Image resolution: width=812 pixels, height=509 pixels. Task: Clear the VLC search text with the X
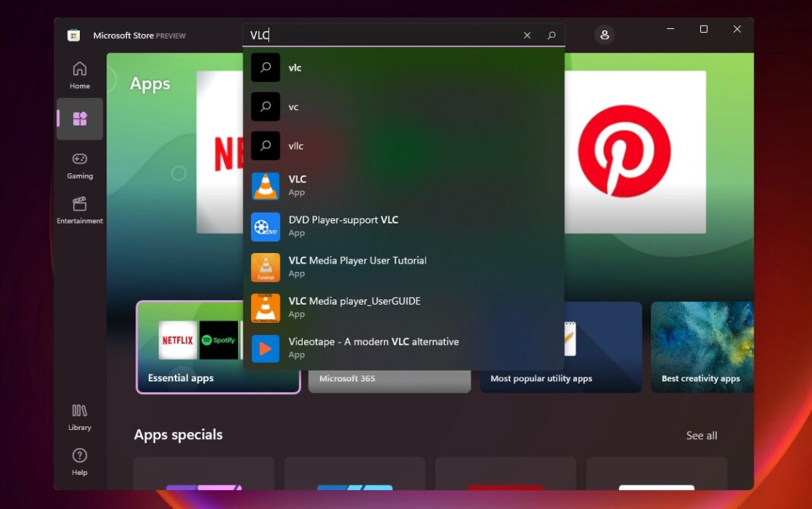527,35
